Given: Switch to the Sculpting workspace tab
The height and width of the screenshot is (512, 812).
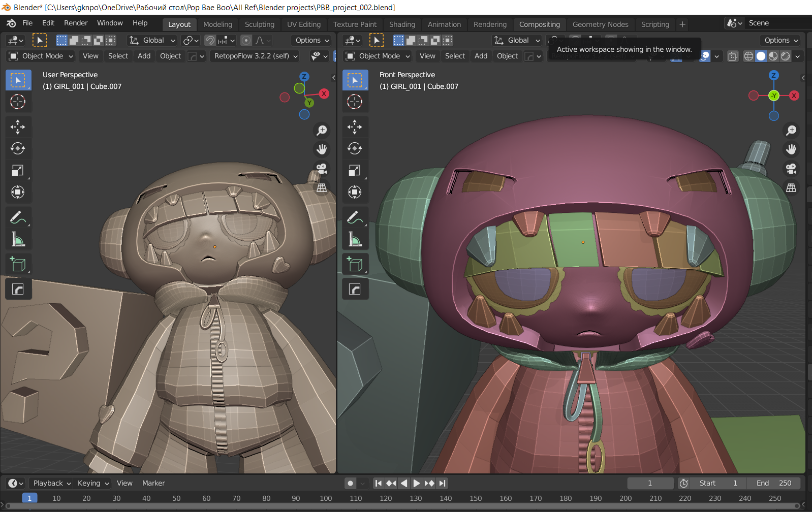Looking at the screenshot, I should (259, 24).
